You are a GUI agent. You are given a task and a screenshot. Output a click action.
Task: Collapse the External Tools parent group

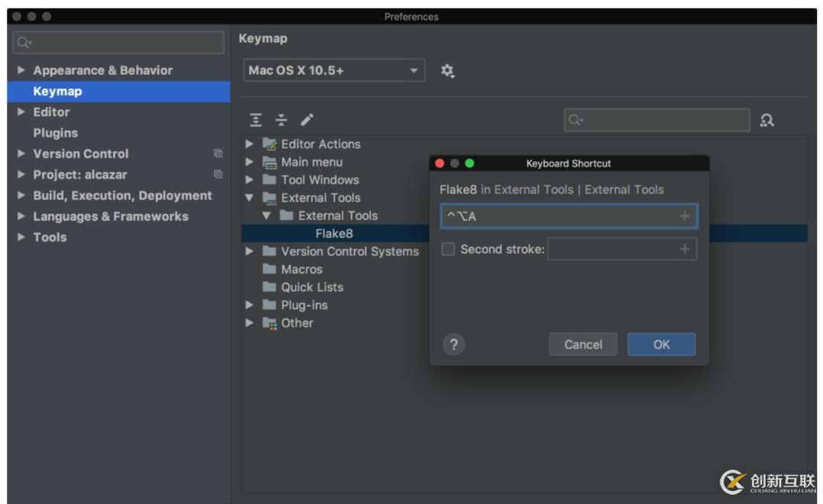tap(249, 198)
